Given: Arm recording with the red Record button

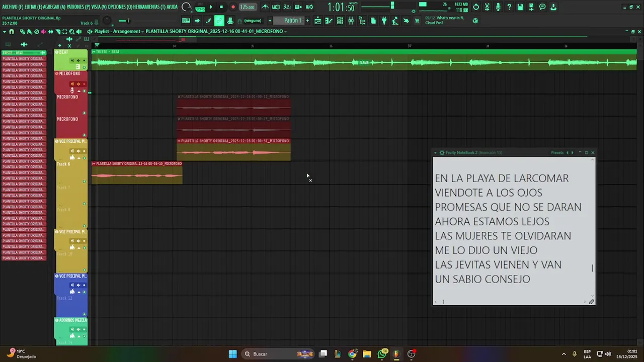Looking at the screenshot, I should pos(233,7).
